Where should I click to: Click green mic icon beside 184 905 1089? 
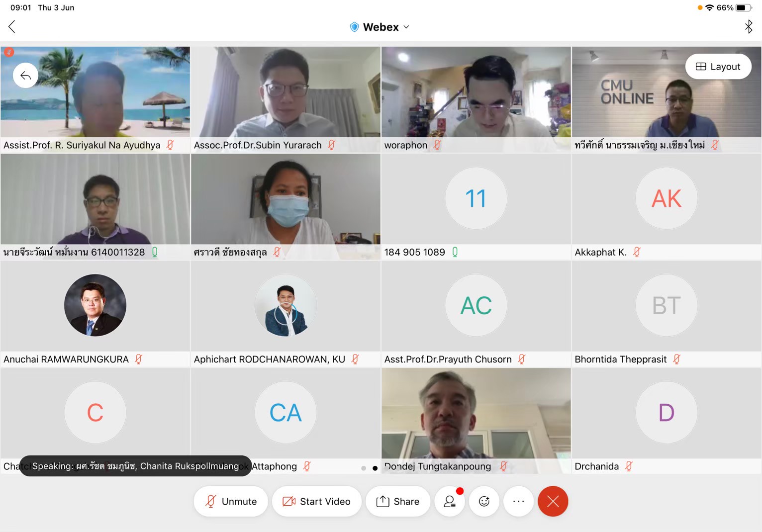[x=455, y=252]
